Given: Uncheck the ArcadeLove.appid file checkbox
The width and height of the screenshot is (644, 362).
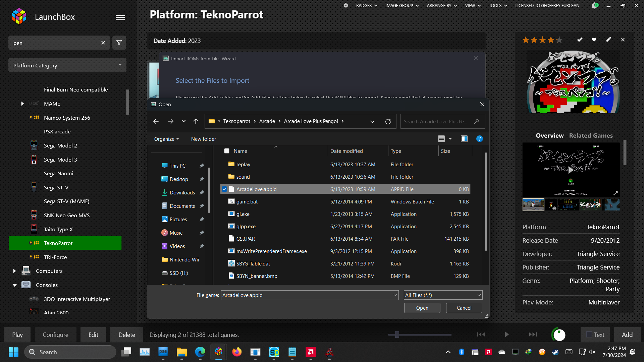Looking at the screenshot, I should click(x=224, y=189).
